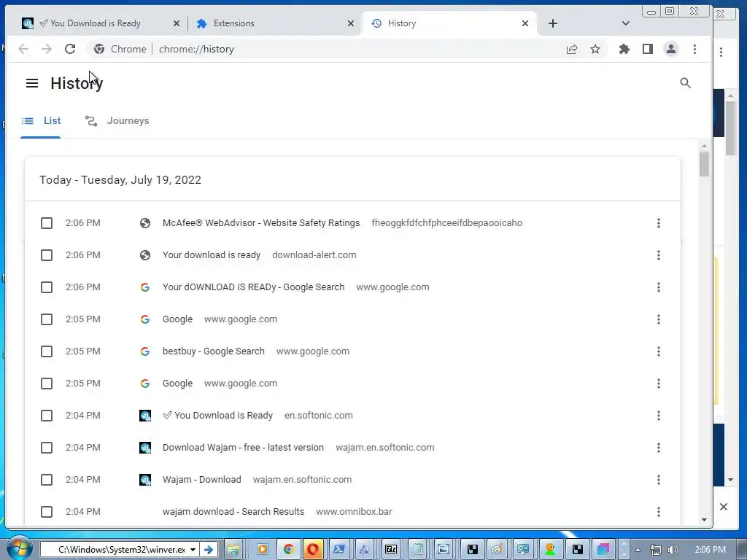The width and height of the screenshot is (747, 560).
Task: Click the taskbar address Go arrow
Action: pyautogui.click(x=209, y=550)
